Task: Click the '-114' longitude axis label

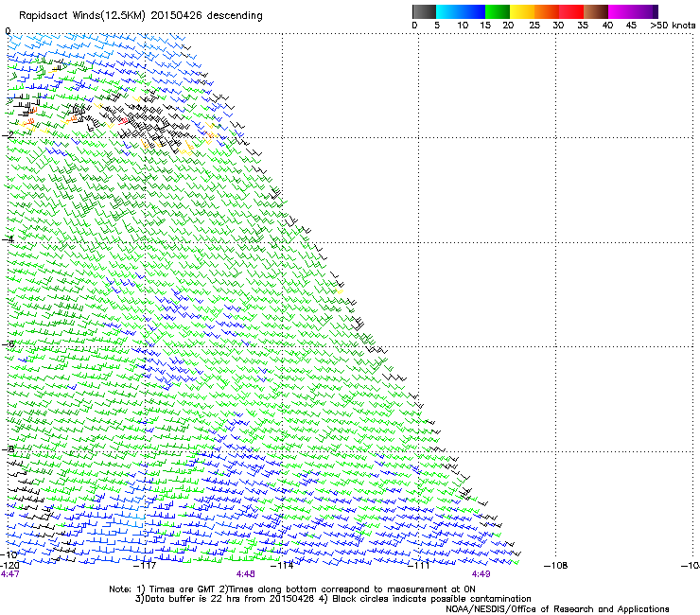Action: tap(283, 566)
